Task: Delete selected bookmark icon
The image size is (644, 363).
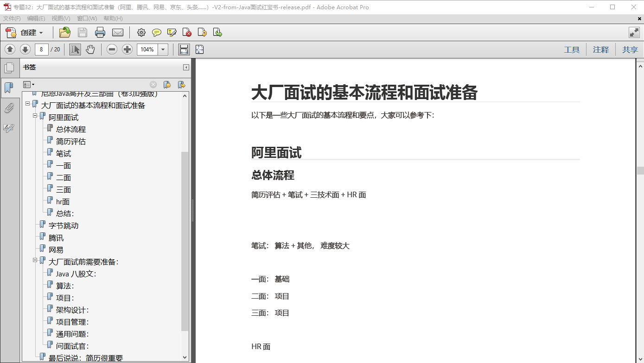Action: pos(153,84)
